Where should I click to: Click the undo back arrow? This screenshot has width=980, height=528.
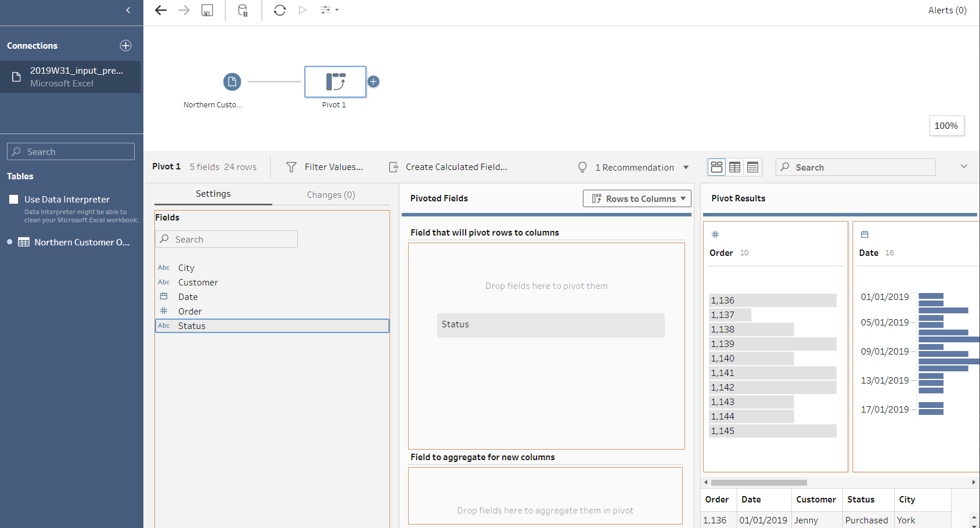click(161, 10)
